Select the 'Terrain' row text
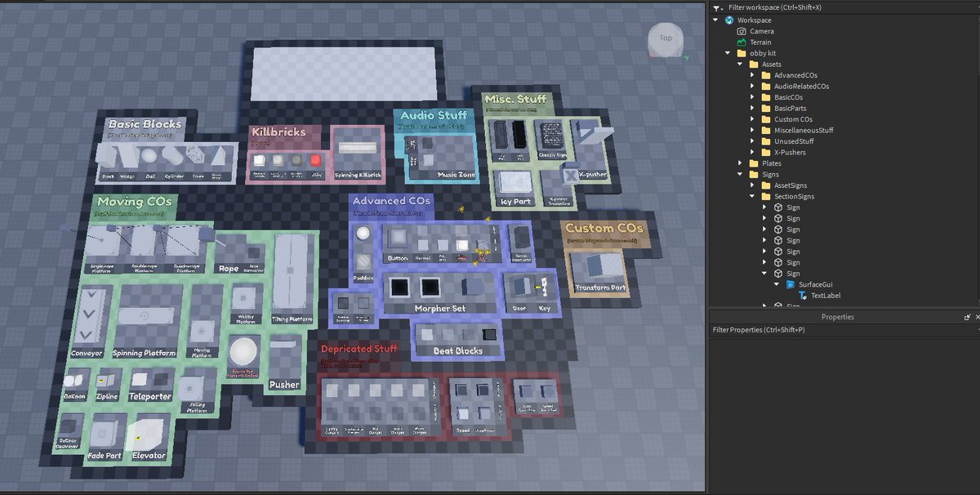This screenshot has width=980, height=495. [760, 42]
